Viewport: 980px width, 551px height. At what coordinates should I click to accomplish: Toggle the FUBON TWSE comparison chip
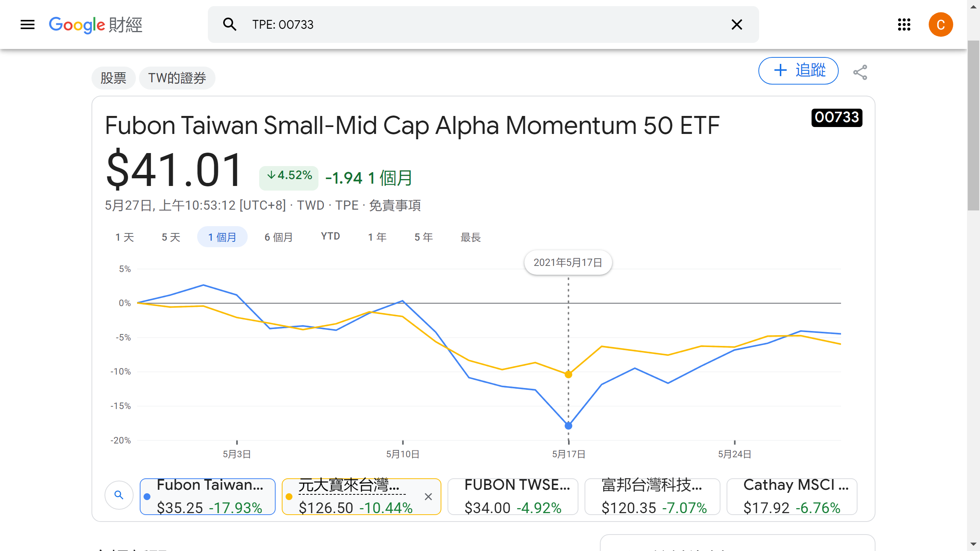click(513, 496)
